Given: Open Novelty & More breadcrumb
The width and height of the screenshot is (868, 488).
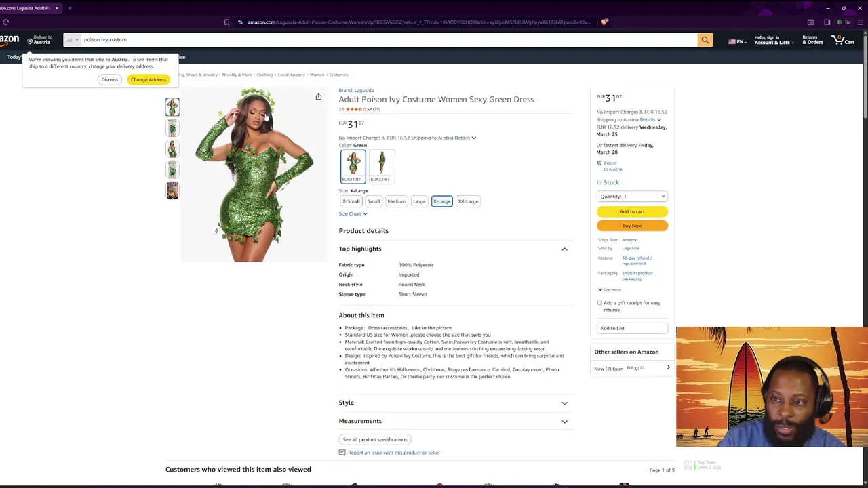Looking at the screenshot, I should pos(237,75).
